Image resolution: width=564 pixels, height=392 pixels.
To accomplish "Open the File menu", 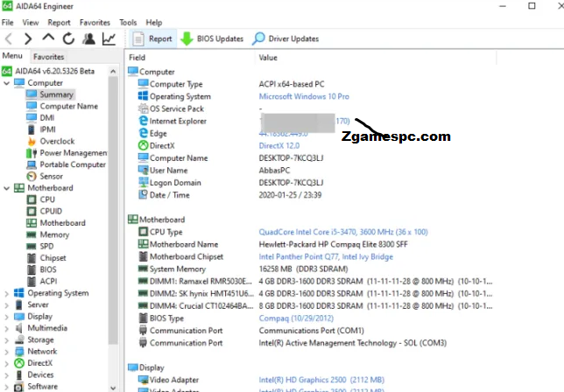I will click(8, 22).
